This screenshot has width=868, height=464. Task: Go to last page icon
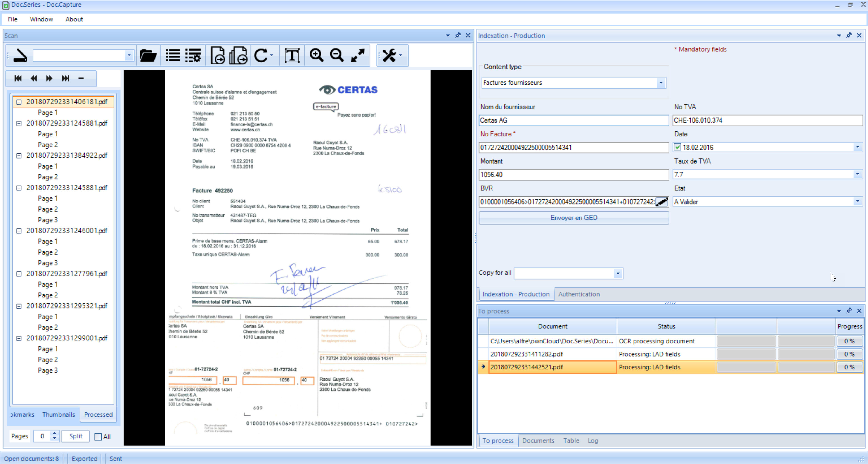65,78
